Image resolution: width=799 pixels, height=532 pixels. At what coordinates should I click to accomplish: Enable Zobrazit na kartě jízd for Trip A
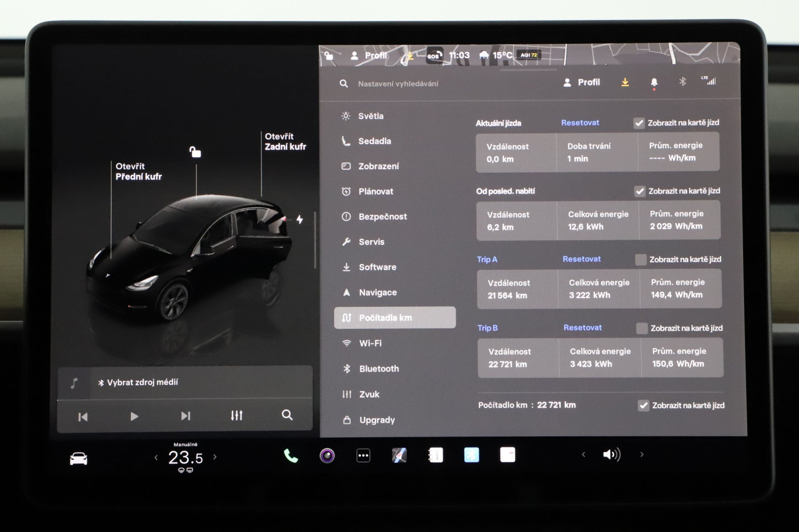640,259
